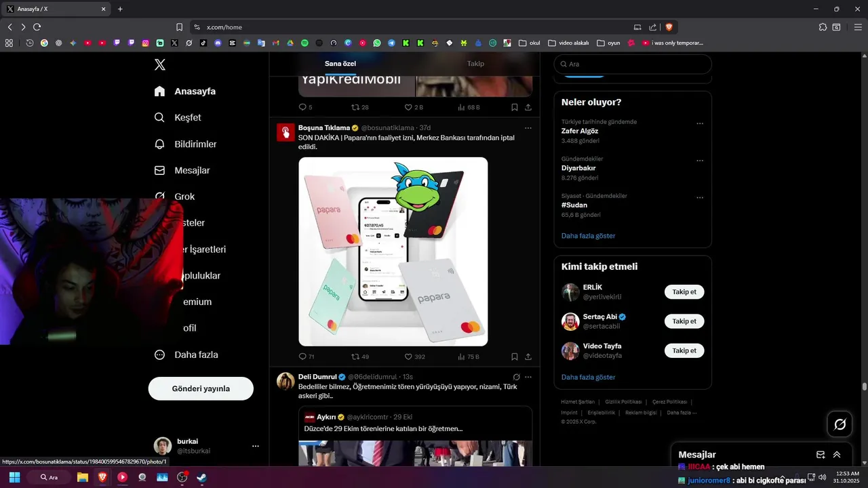
Task: Open Google Drive bookmark in bookmarks bar
Action: point(290,43)
